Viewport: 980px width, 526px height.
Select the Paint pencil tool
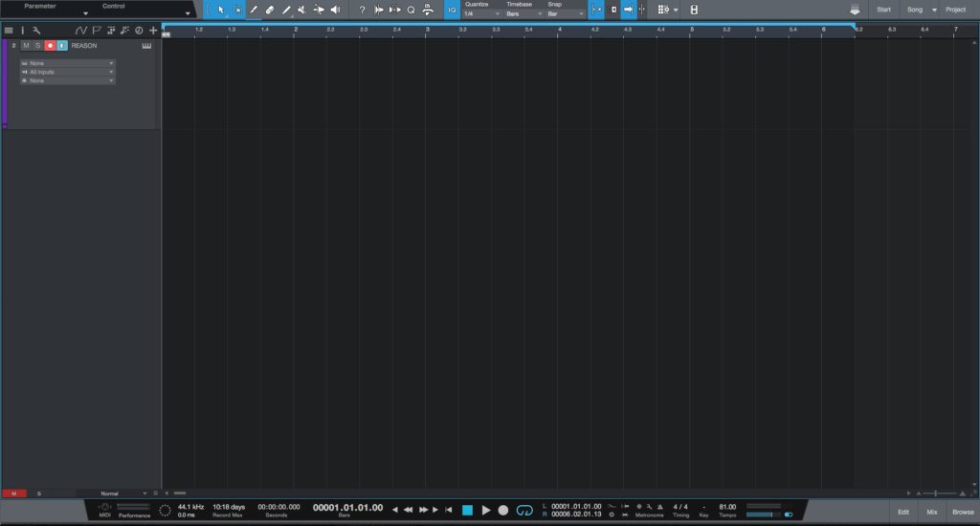286,10
